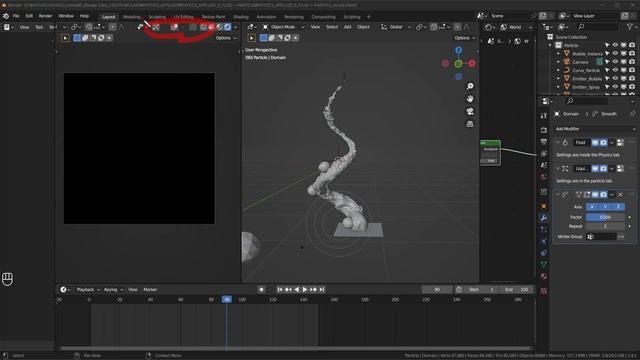This screenshot has height=360, width=640.
Task: Open Object Mode dropdown in 3D viewport
Action: [x=283, y=27]
